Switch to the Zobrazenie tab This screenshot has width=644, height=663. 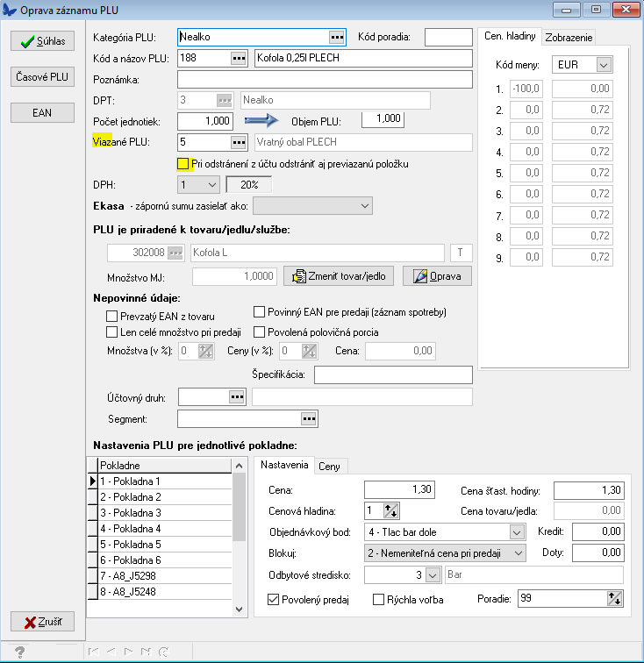pyautogui.click(x=569, y=36)
